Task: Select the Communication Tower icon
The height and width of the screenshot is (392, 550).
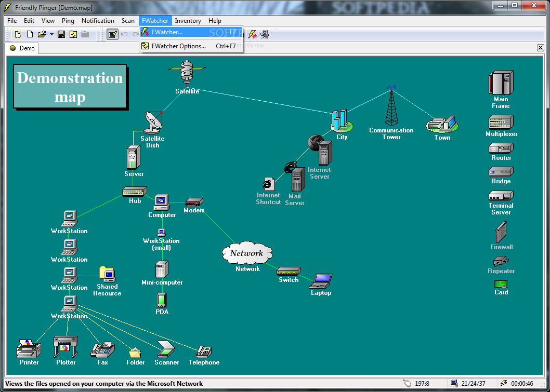Action: pos(391,105)
